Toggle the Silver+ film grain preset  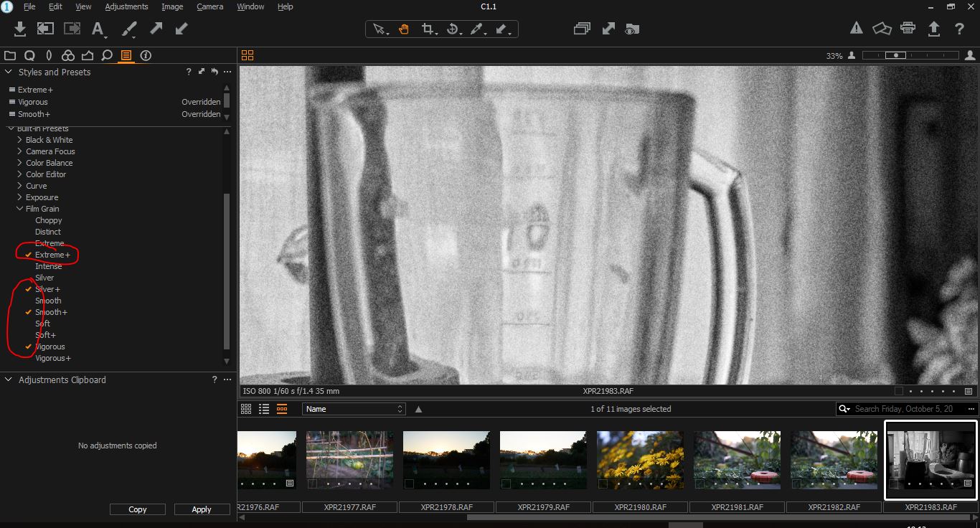[x=47, y=289]
